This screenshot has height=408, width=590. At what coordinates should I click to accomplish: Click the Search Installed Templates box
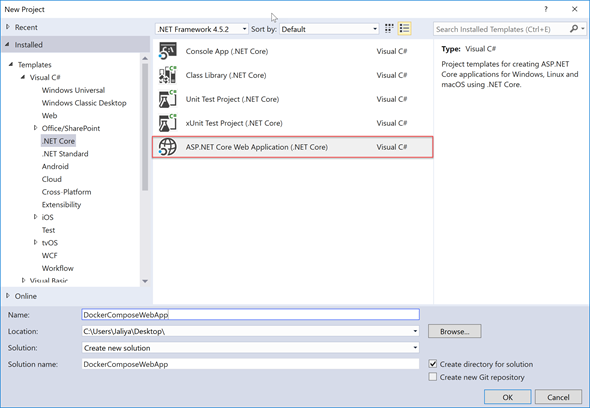click(x=501, y=29)
